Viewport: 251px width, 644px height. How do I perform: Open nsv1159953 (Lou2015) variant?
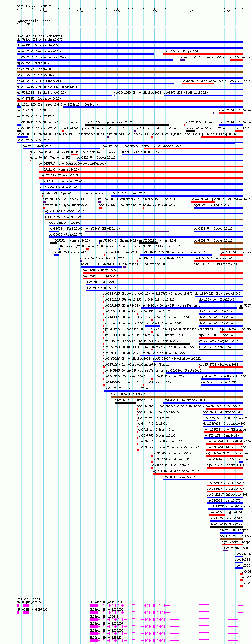click(x=34, y=140)
